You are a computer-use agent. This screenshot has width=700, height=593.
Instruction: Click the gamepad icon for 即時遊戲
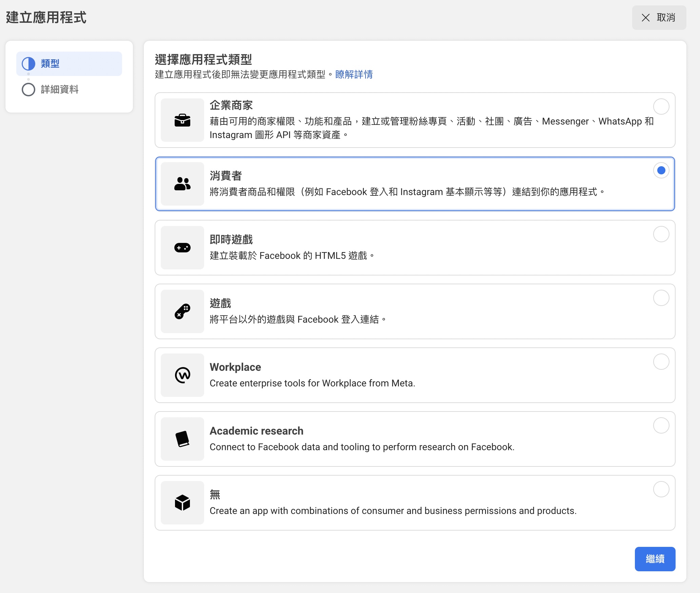182,248
